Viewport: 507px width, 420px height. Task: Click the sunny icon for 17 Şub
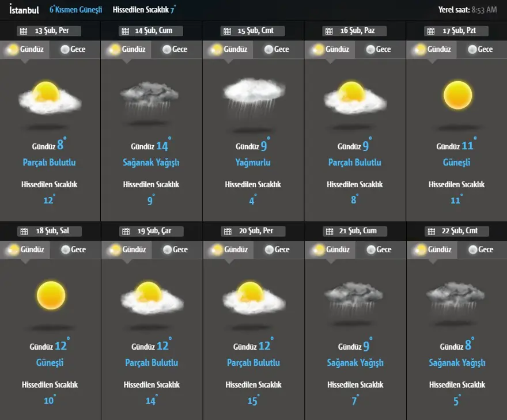tap(457, 95)
